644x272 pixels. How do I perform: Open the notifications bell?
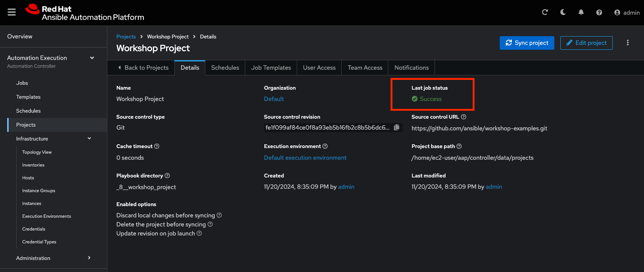pos(581,12)
